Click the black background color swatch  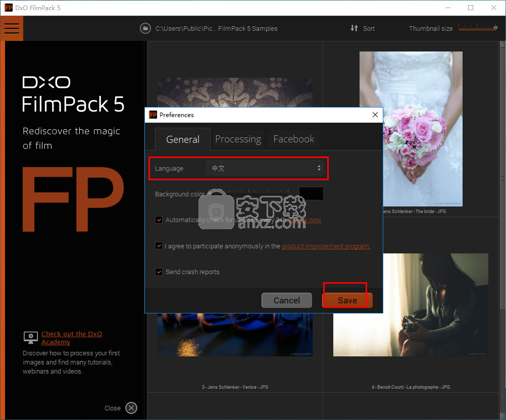[x=311, y=193]
